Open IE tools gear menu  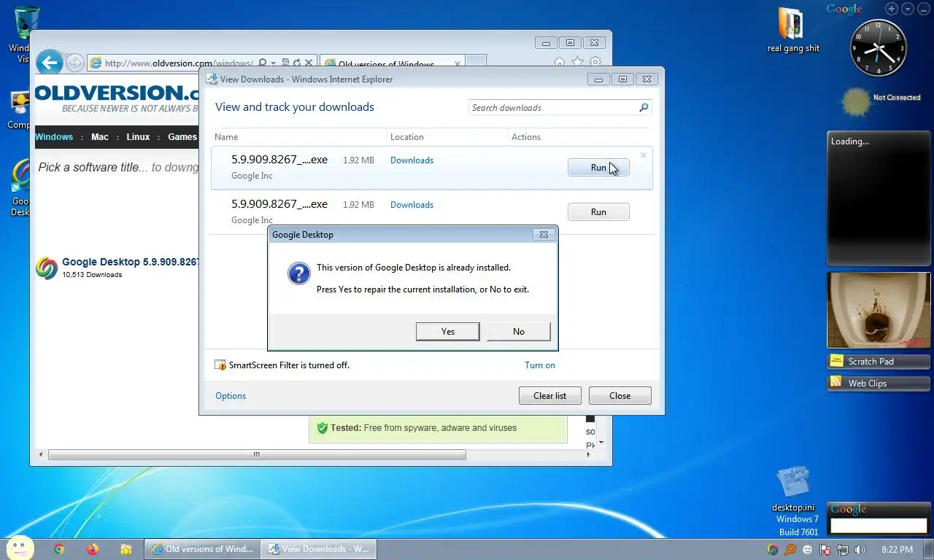596,63
